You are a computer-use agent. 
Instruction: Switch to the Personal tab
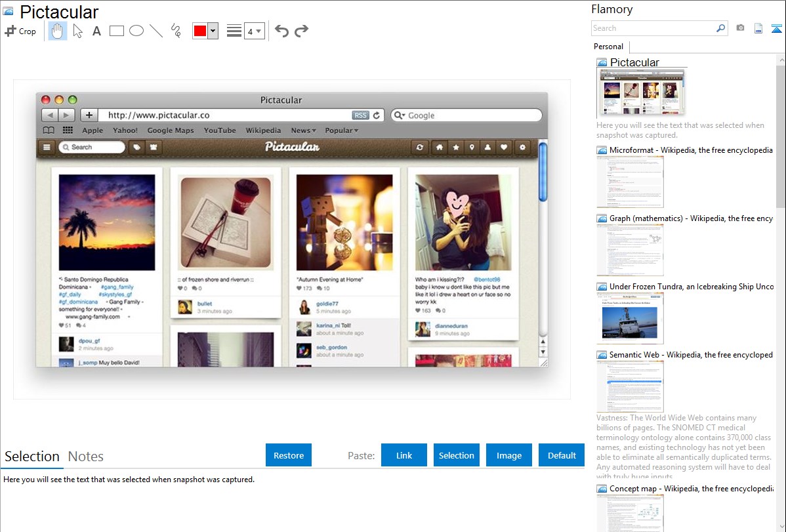609,47
